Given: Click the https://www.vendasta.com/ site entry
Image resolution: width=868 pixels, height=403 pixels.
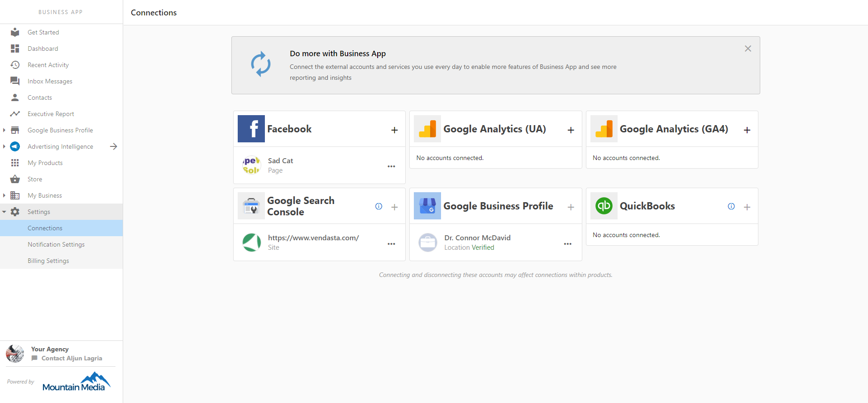Looking at the screenshot, I should pos(313,238).
